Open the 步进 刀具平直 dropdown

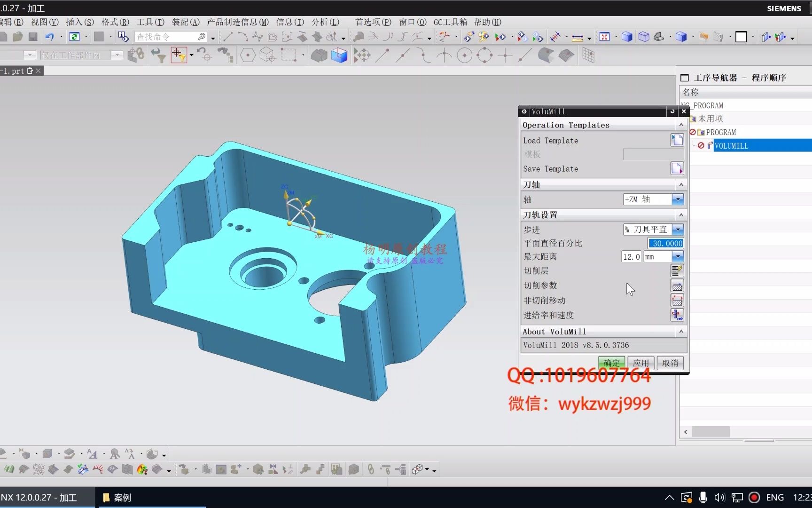[678, 230]
